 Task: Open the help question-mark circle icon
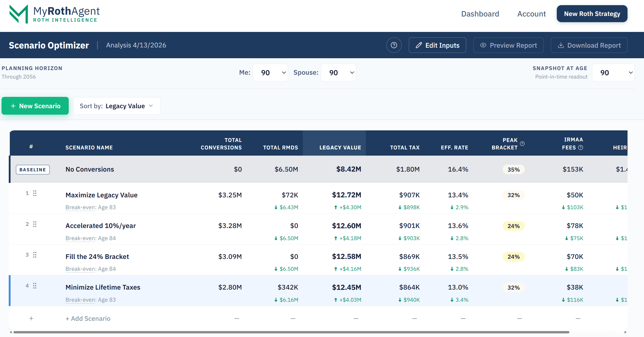[394, 45]
